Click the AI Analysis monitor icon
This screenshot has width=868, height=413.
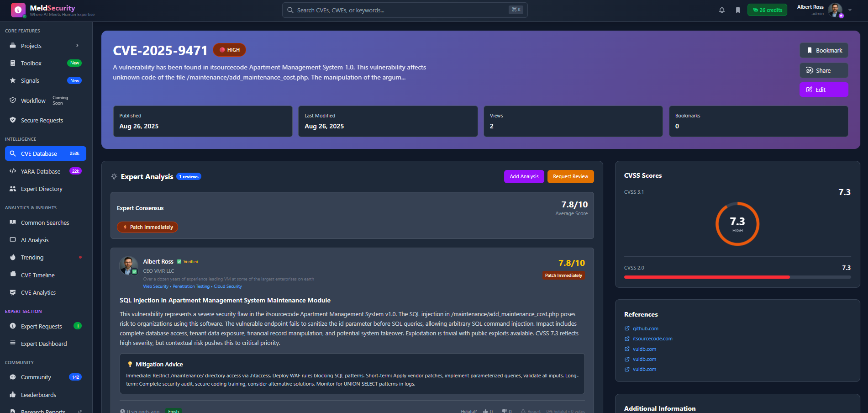(x=13, y=240)
